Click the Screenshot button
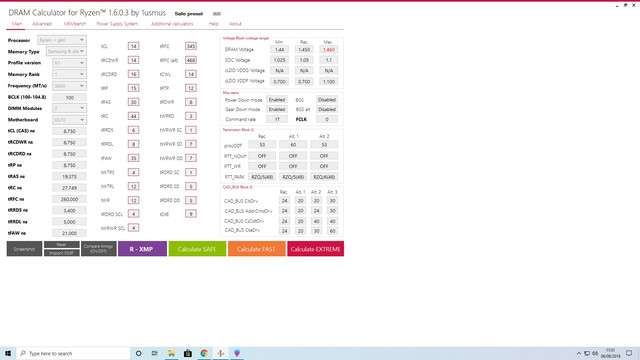The height and width of the screenshot is (360, 640). pyautogui.click(x=24, y=249)
